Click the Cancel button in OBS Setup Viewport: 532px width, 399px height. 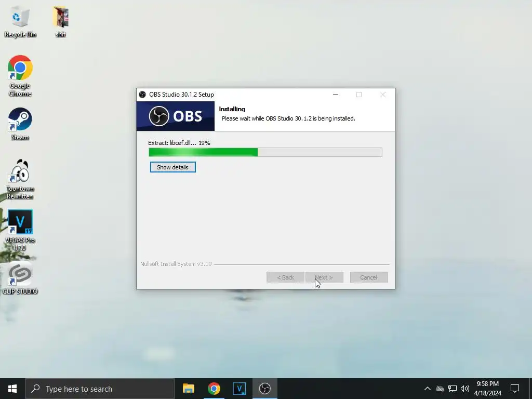[x=369, y=277]
